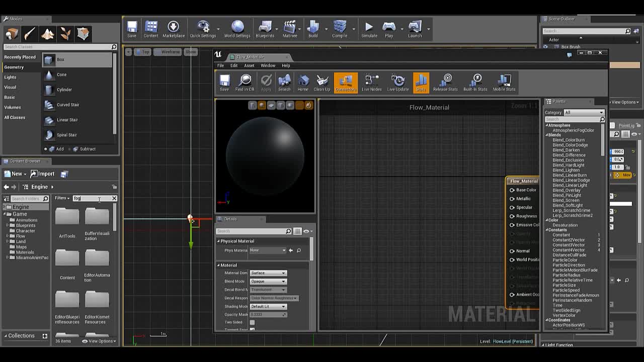Open the Content toolbar button
Screen dimensions: 644x362
(x=151, y=29)
